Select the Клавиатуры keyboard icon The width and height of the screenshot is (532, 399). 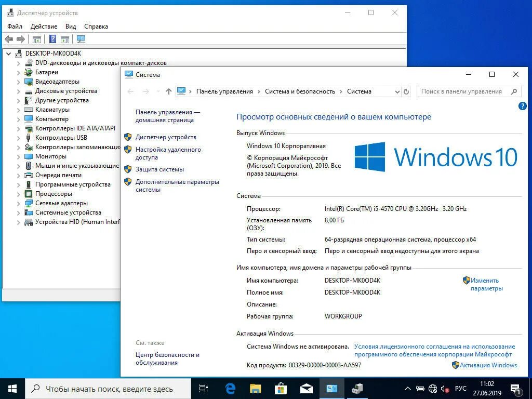29,110
